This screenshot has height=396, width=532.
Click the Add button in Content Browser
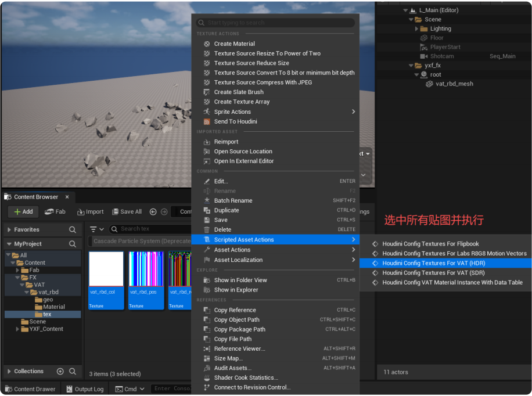click(23, 212)
